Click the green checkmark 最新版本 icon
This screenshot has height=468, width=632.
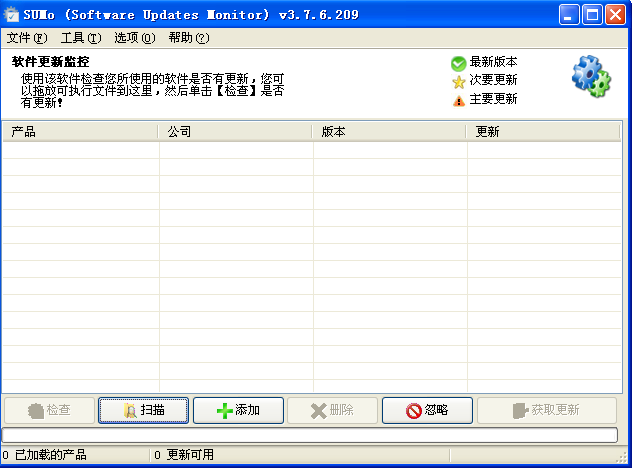pyautogui.click(x=458, y=63)
